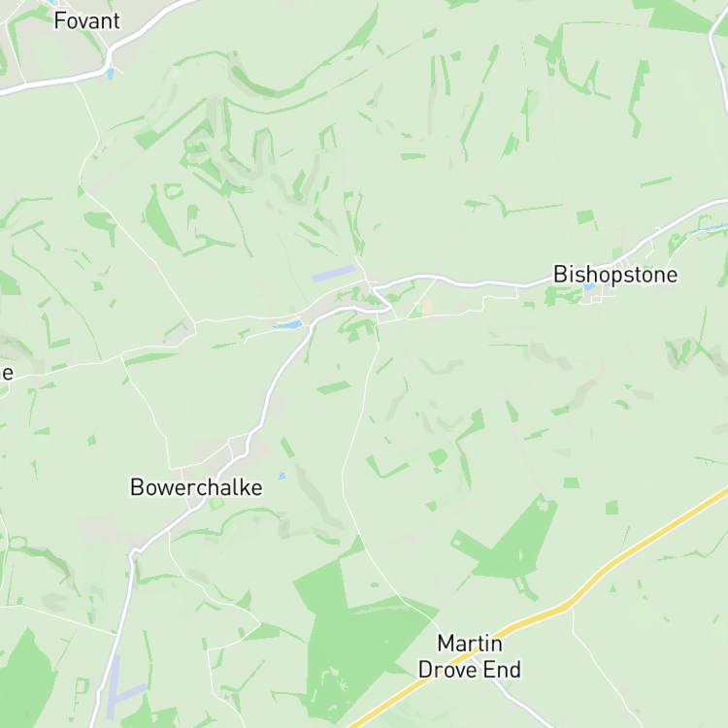Select the Bishopstone village label
This screenshot has height=728, width=728.
click(615, 275)
